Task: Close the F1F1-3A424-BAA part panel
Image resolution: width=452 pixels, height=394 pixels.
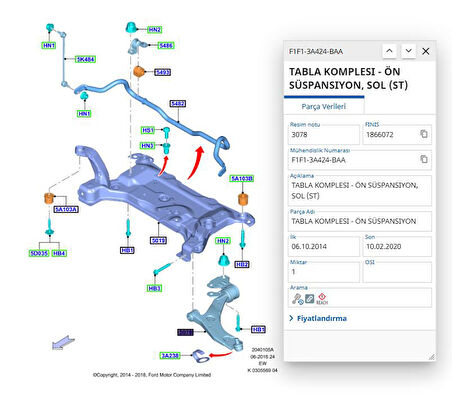Action: coord(426,51)
